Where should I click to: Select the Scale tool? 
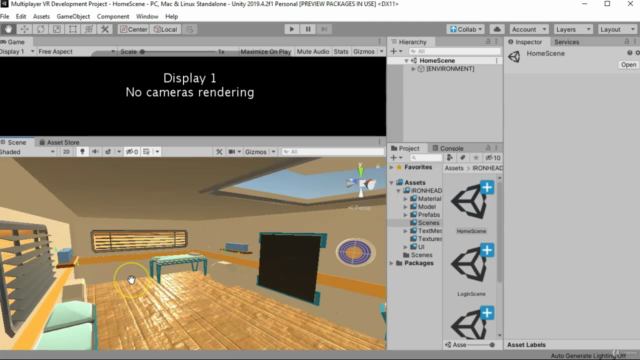pyautogui.click(x=56, y=29)
